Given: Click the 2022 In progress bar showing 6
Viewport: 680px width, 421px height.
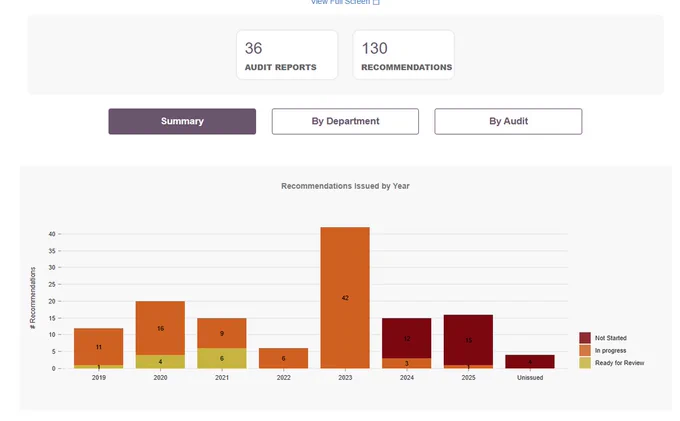Looking at the screenshot, I should (284, 359).
